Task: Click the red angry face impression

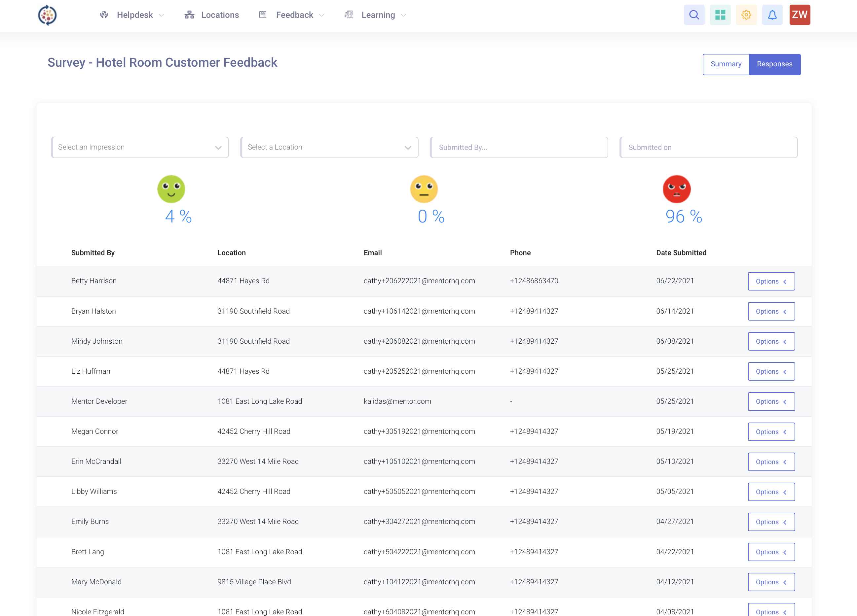Action: 677,189
